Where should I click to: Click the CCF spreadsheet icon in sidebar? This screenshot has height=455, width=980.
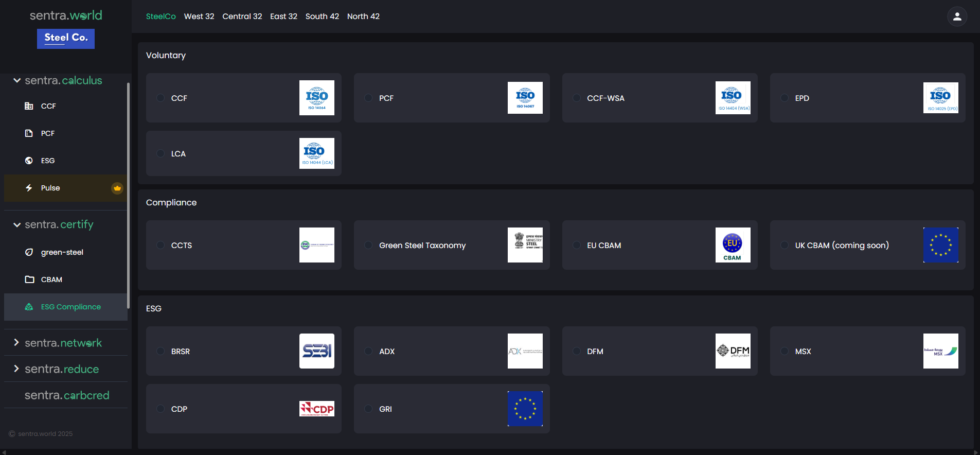click(x=29, y=106)
